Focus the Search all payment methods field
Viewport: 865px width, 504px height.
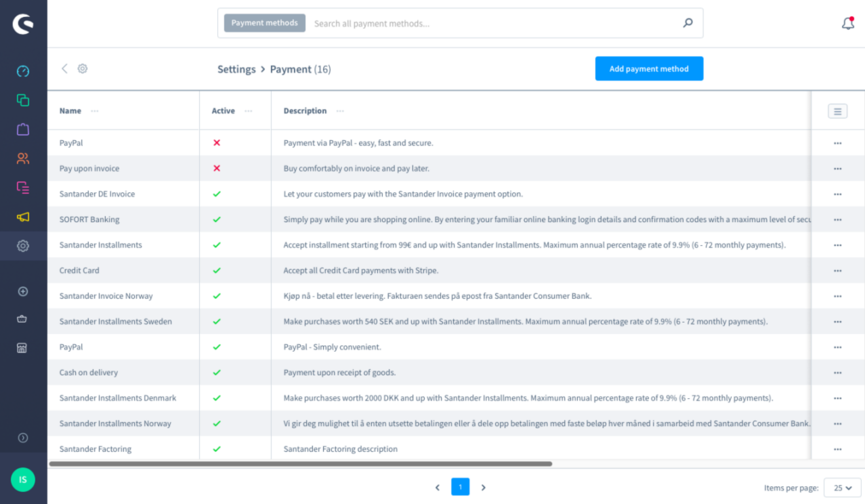click(x=493, y=23)
